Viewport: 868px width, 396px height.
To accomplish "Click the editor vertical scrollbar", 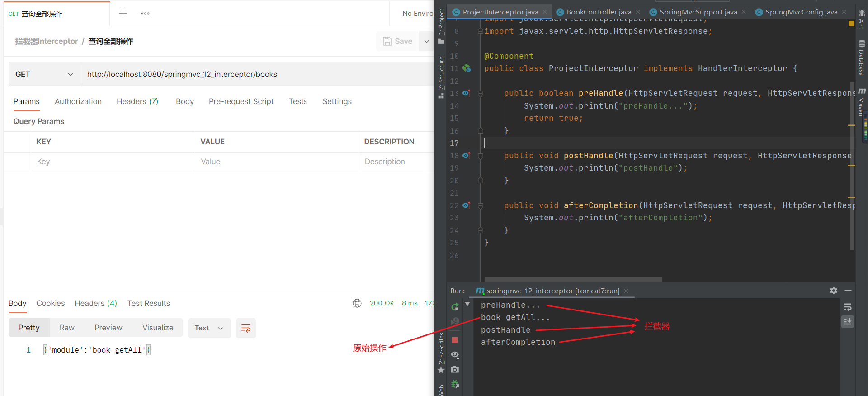I will coord(852,166).
